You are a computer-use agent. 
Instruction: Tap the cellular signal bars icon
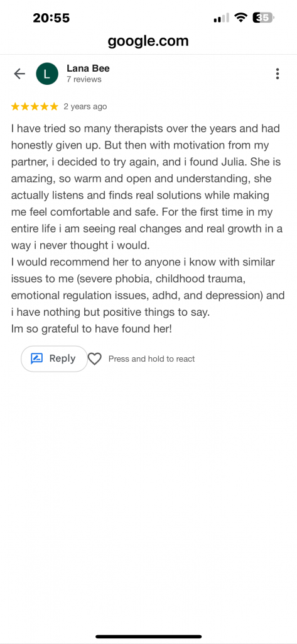222,18
